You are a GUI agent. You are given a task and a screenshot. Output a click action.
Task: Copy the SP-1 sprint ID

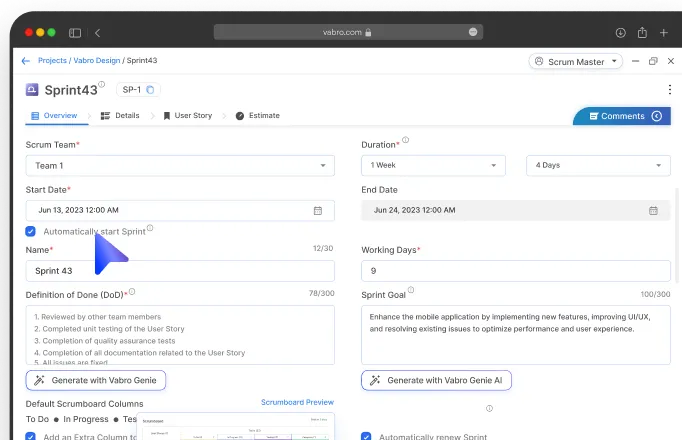tap(151, 90)
